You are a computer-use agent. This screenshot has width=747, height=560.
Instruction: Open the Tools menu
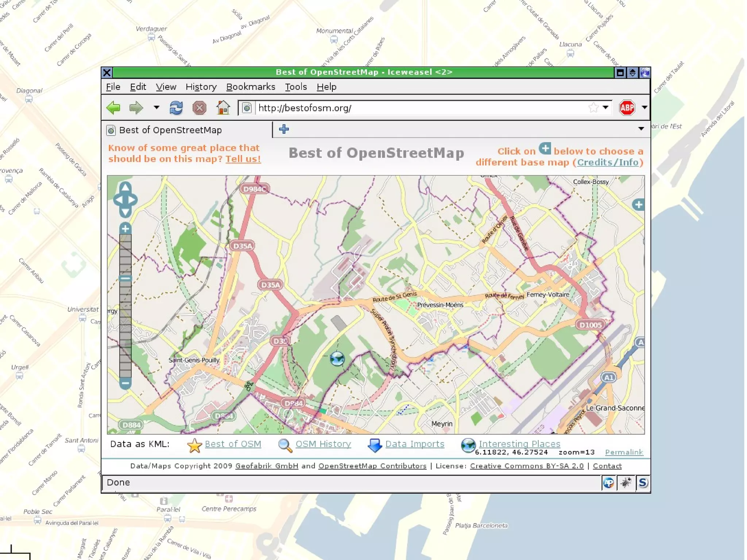295,87
